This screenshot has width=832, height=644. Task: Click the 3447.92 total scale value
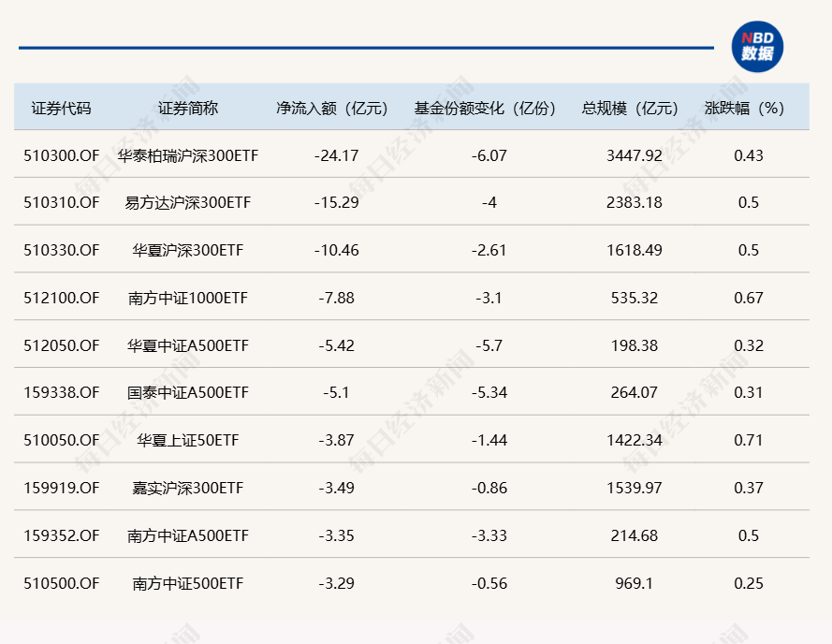(x=635, y=155)
